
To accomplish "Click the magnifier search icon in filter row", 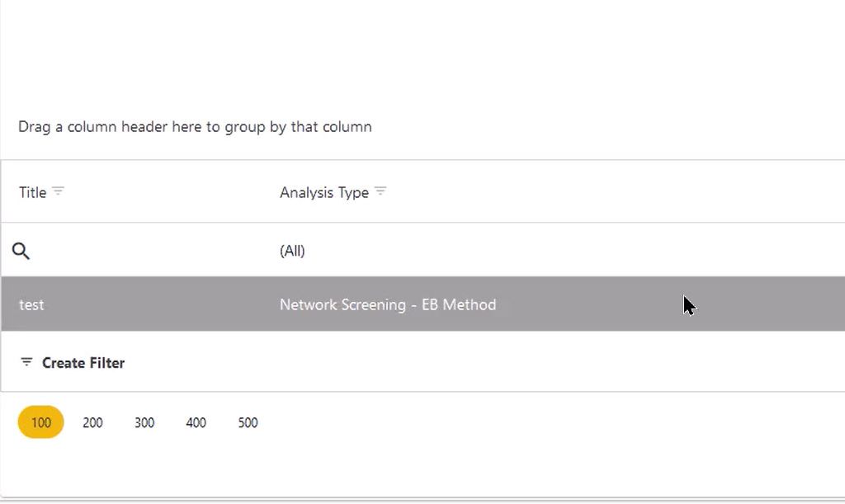I will (x=21, y=251).
